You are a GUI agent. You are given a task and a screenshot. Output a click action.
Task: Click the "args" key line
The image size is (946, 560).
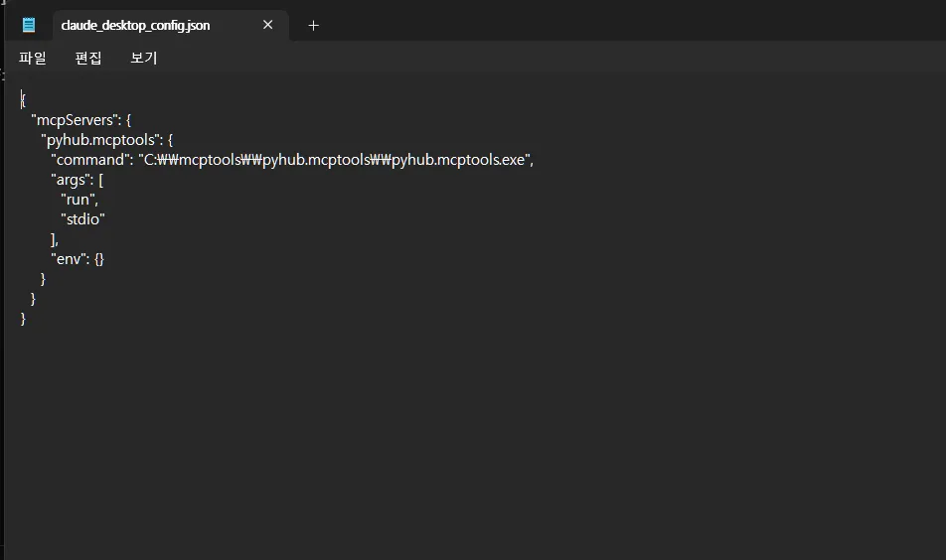[x=78, y=180]
